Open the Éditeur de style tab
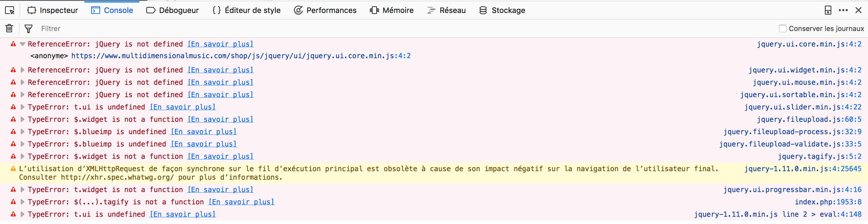The height and width of the screenshot is (224, 868). (247, 10)
